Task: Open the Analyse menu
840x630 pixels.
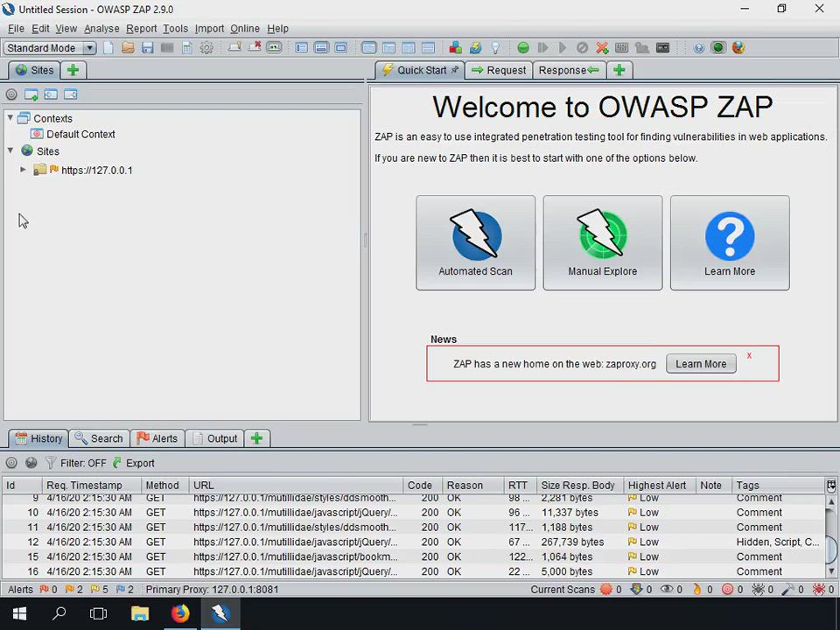Action: (x=101, y=29)
